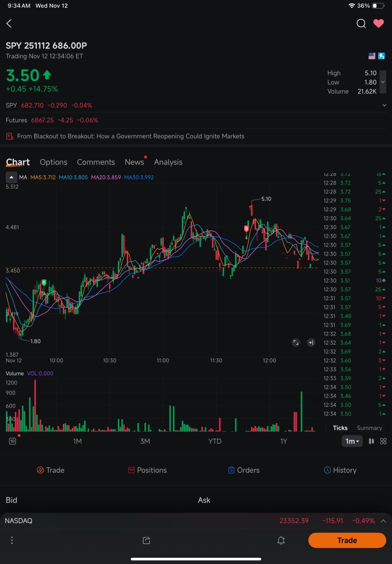Select the MA20:3.859 indicator label
392x564 pixels.
(106, 177)
